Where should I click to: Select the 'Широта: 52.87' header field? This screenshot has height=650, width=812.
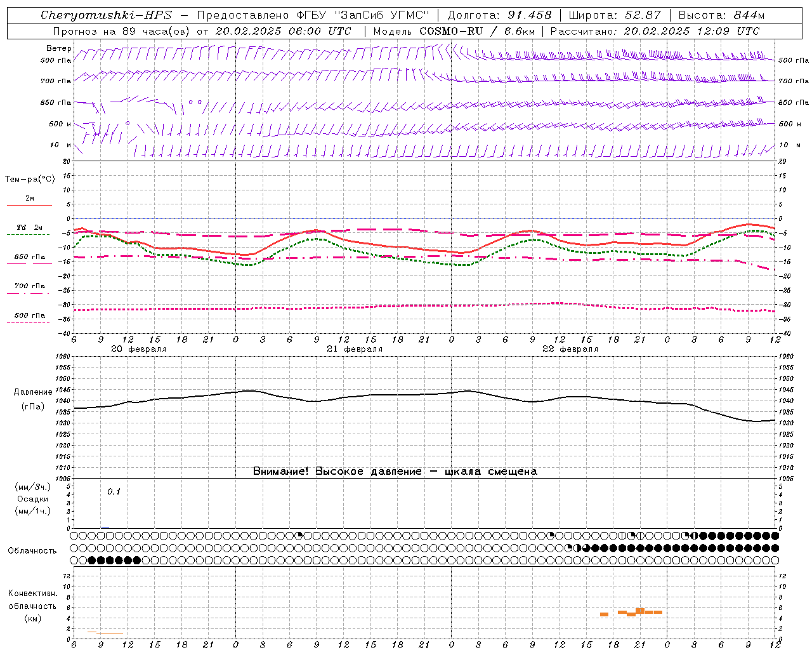click(615, 15)
